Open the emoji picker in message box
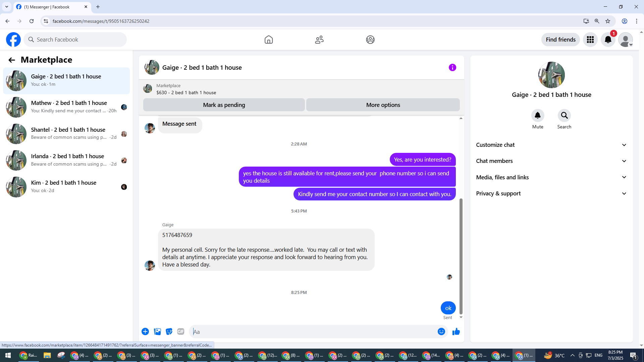 pyautogui.click(x=441, y=332)
